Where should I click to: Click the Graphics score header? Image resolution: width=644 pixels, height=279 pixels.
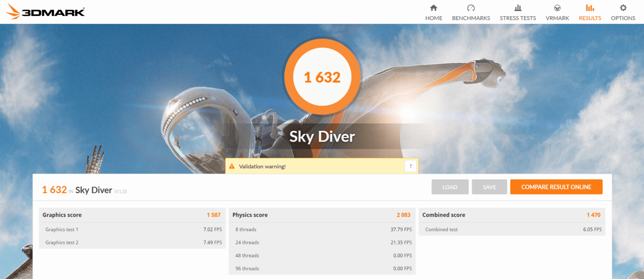[62, 215]
